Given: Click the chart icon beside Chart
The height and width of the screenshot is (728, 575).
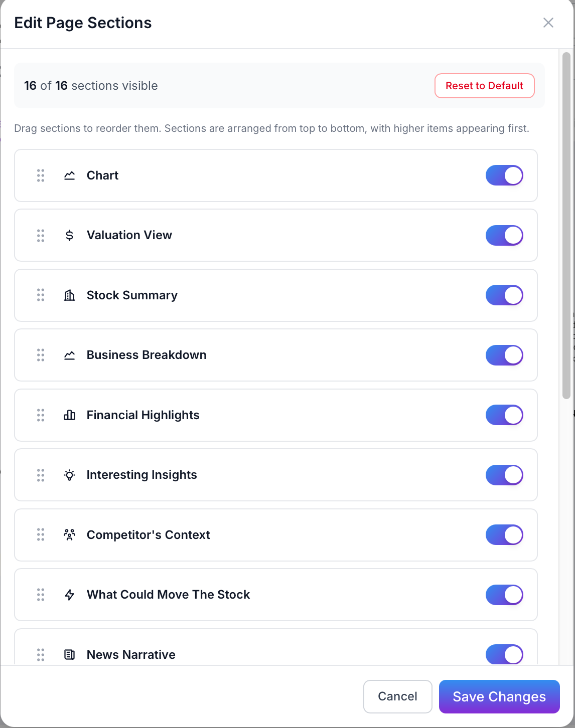Looking at the screenshot, I should tap(70, 175).
